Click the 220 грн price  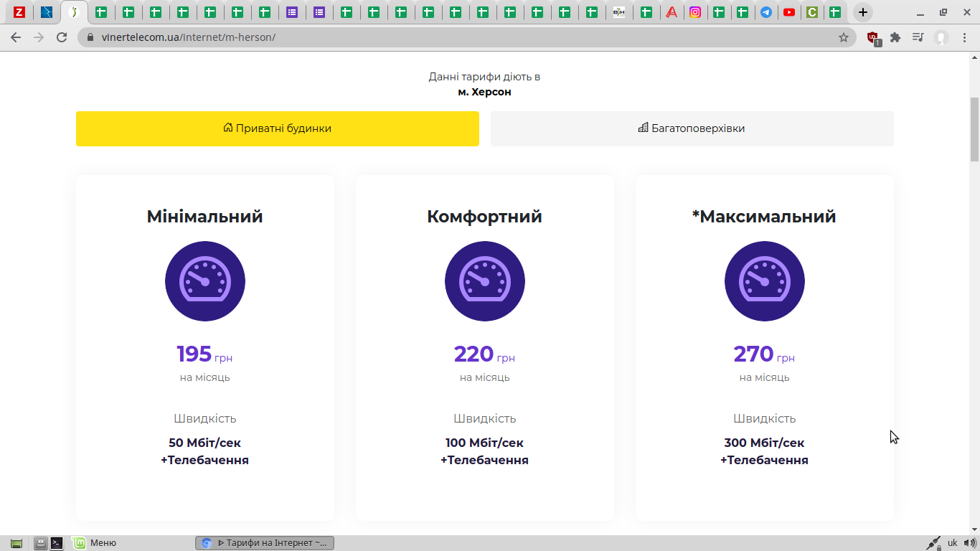coord(485,354)
